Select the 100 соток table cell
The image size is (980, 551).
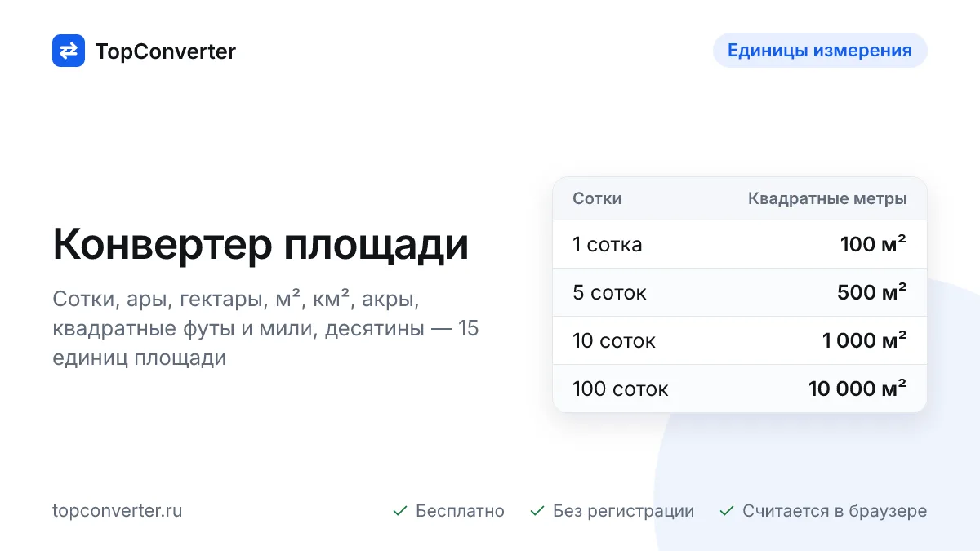tap(621, 389)
